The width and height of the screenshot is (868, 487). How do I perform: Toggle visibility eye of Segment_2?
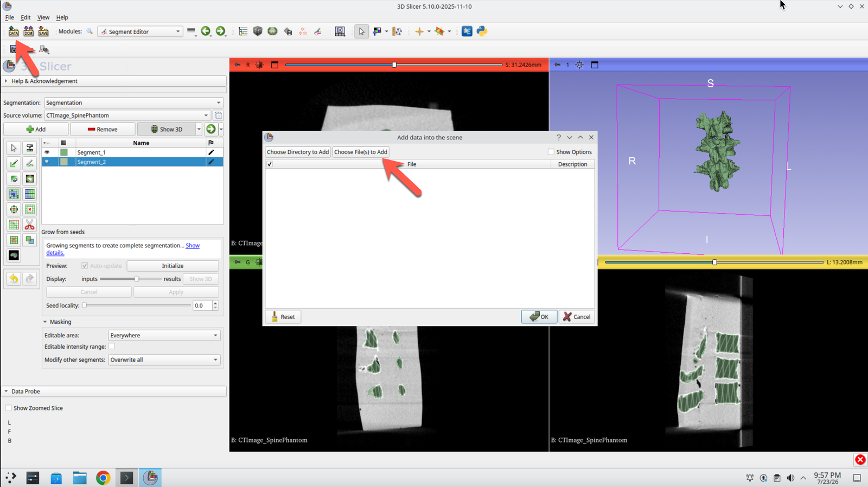click(47, 162)
